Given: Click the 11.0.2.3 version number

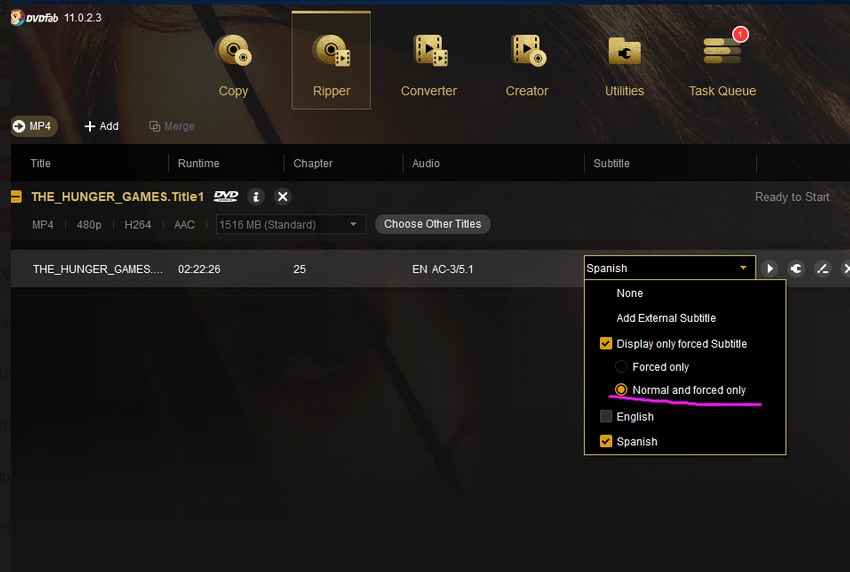Looking at the screenshot, I should [82, 18].
